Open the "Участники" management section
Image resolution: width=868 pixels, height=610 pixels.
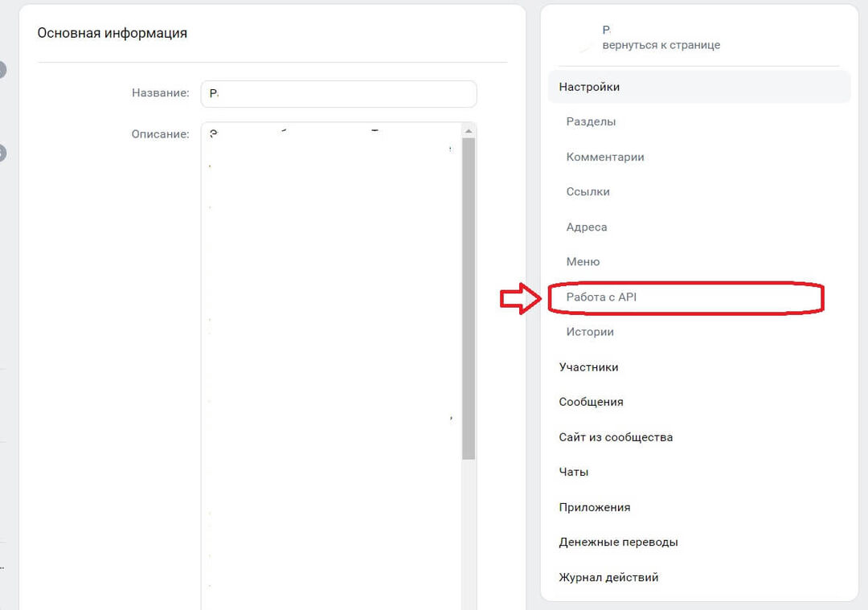588,366
